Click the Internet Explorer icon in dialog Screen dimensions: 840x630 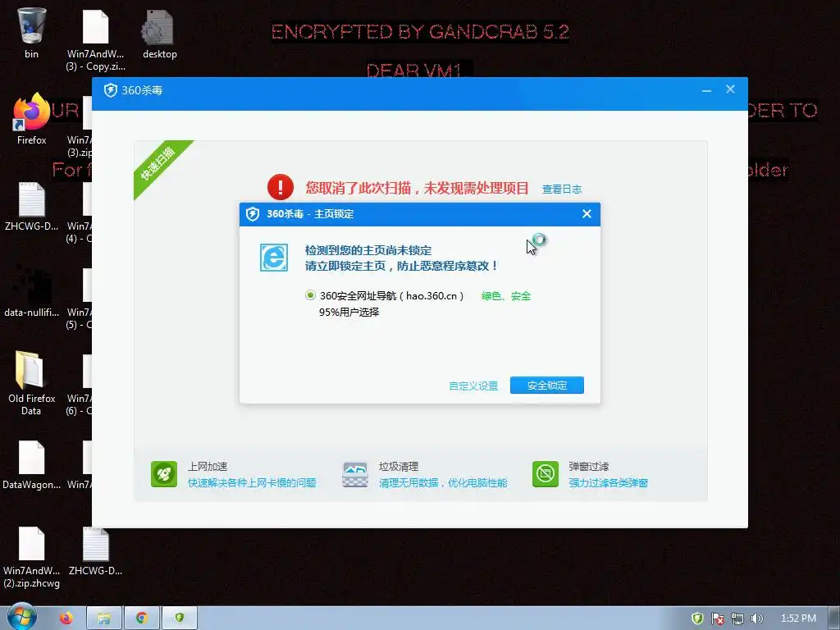pyautogui.click(x=274, y=258)
